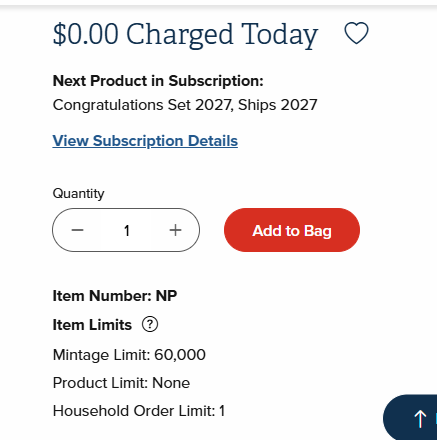The image size is (437, 440).
Task: Click the Congratulations Set 2027 text
Action: point(142,105)
